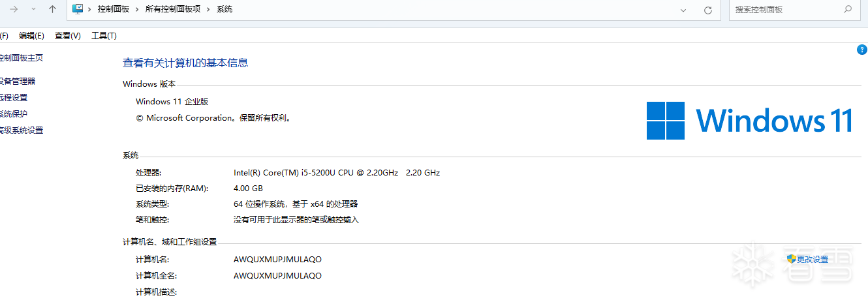Click the search magnifier icon

click(848, 9)
